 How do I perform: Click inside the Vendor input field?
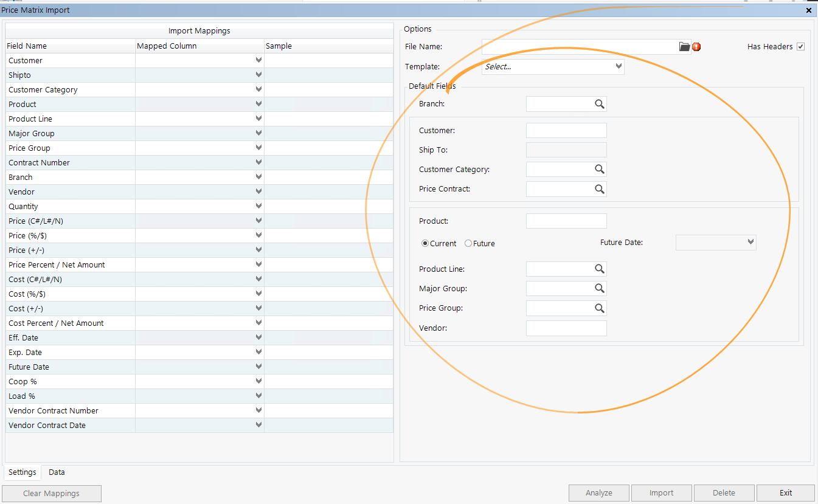click(566, 328)
